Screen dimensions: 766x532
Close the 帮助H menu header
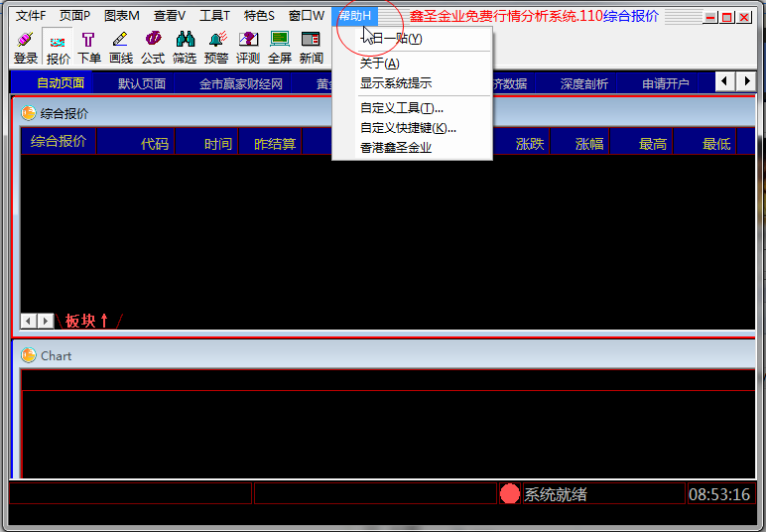click(x=354, y=16)
